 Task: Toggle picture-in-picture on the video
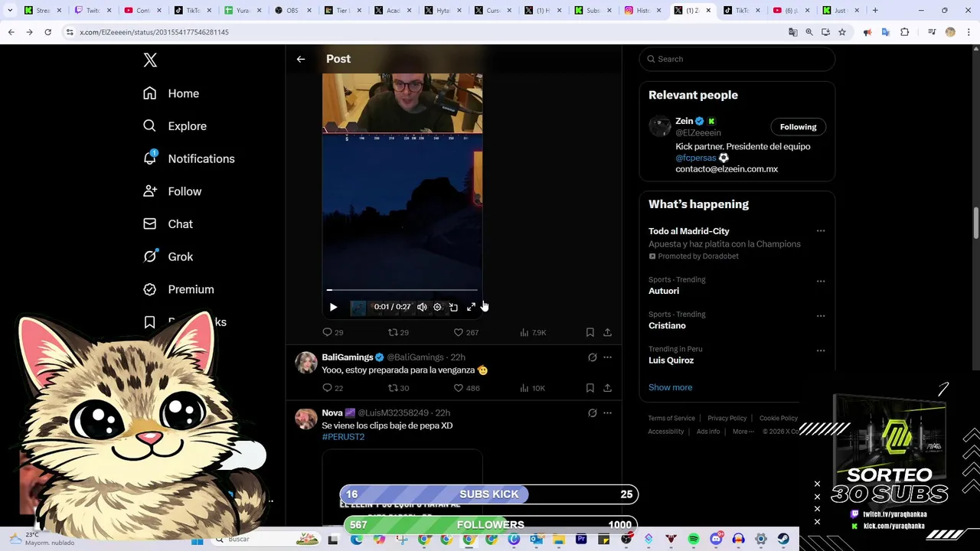453,307
